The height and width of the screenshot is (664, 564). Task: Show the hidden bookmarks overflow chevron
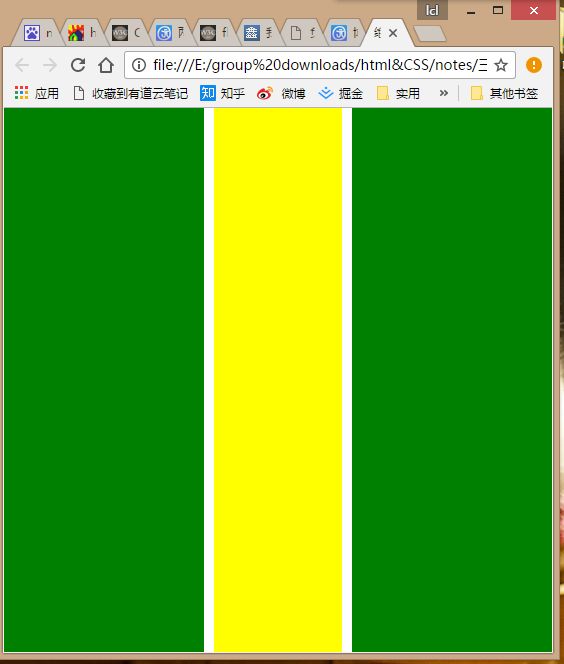tap(443, 93)
